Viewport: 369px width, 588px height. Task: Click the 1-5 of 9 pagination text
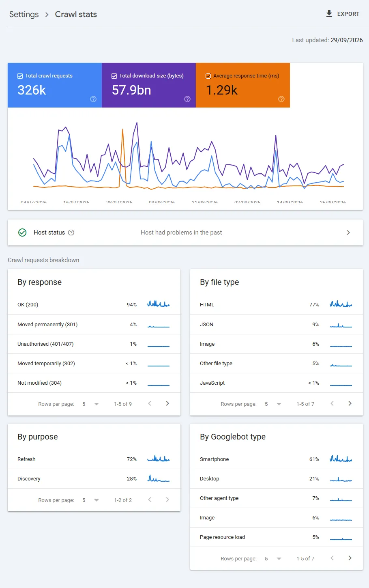pyautogui.click(x=123, y=404)
